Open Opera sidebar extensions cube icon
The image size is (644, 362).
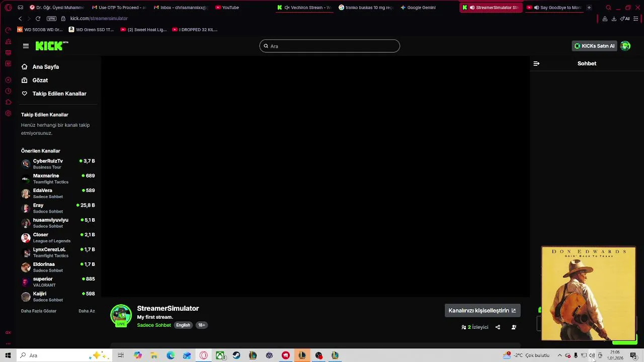8,102
